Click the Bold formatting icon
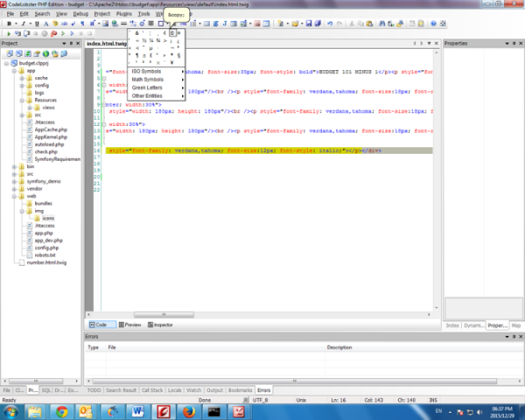The height and width of the screenshot is (420, 525). tap(7, 24)
